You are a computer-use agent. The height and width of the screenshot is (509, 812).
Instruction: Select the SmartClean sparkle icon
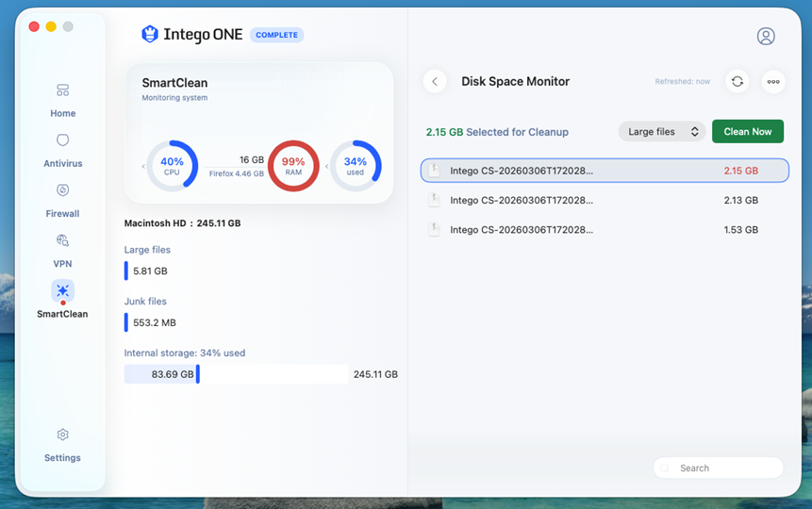(x=62, y=290)
